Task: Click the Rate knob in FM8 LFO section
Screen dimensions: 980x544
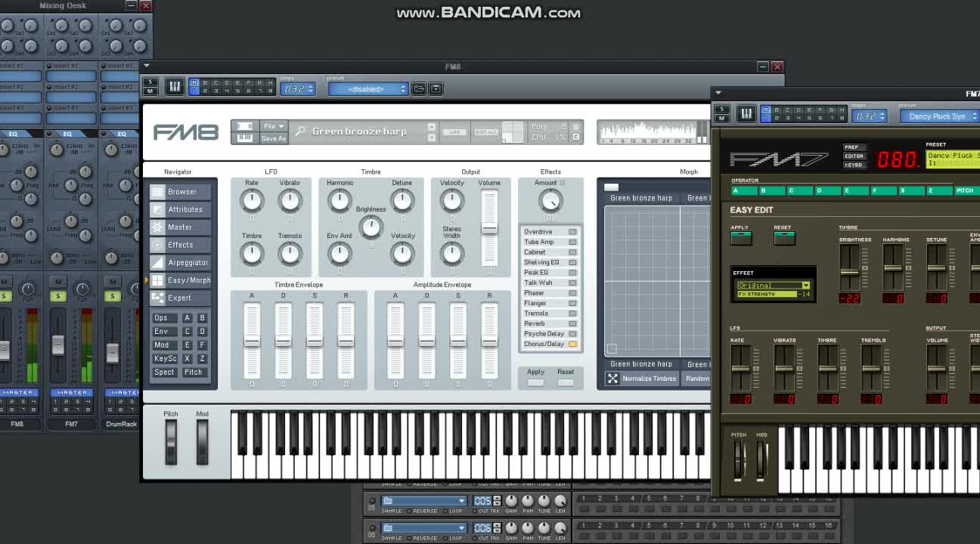Action: click(x=252, y=200)
